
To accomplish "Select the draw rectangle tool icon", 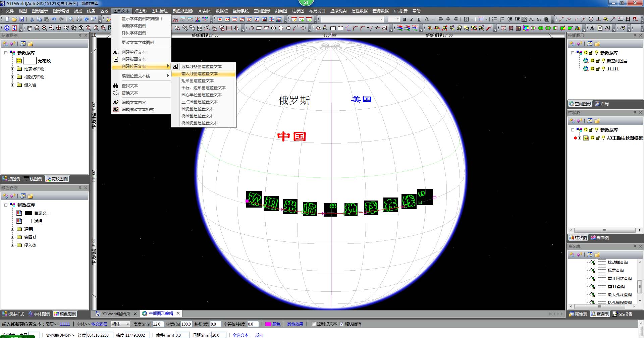I will point(259,28).
